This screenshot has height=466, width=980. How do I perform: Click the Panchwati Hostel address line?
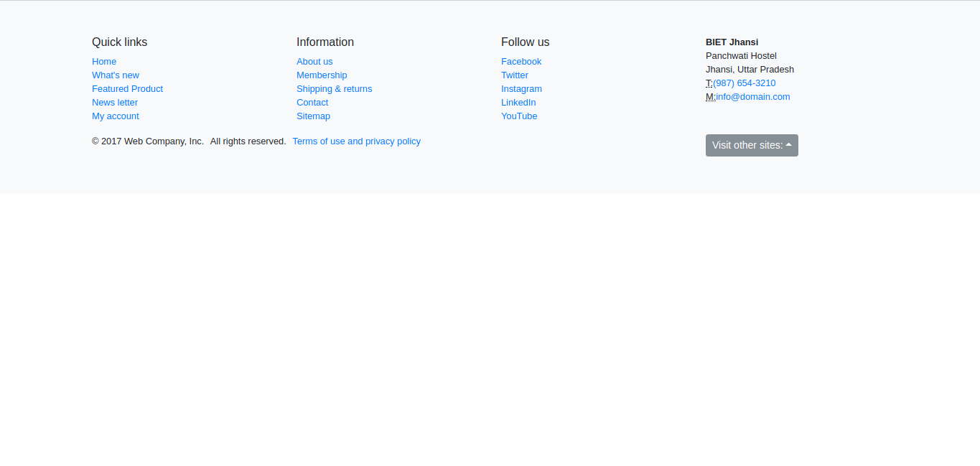[741, 56]
